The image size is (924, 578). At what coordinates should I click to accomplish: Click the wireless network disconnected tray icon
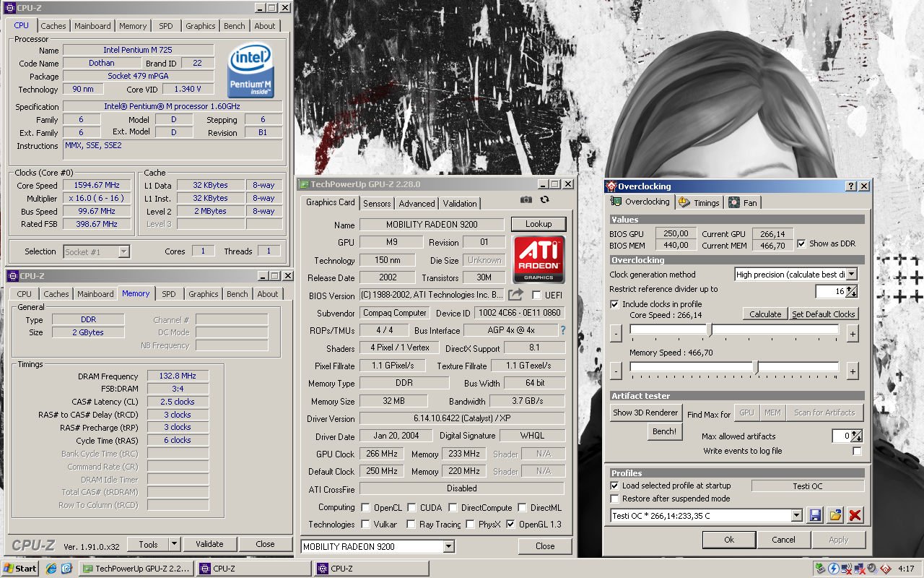pos(847,569)
